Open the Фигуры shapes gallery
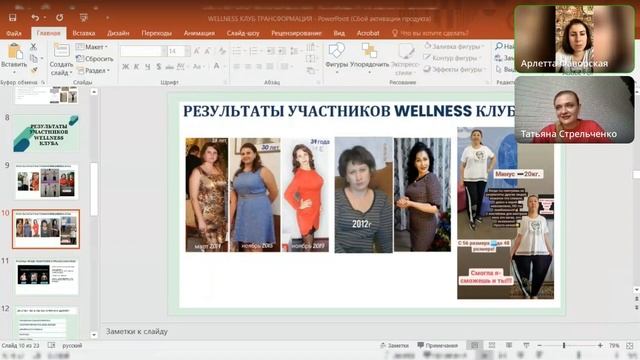This screenshot has width=640, height=360. click(337, 51)
